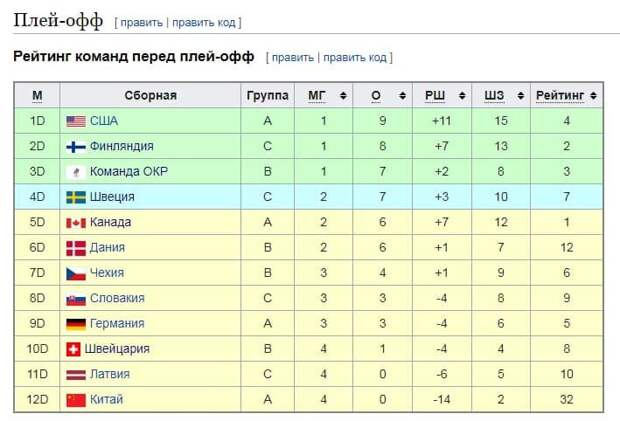Click the Сборная column header

point(150,96)
